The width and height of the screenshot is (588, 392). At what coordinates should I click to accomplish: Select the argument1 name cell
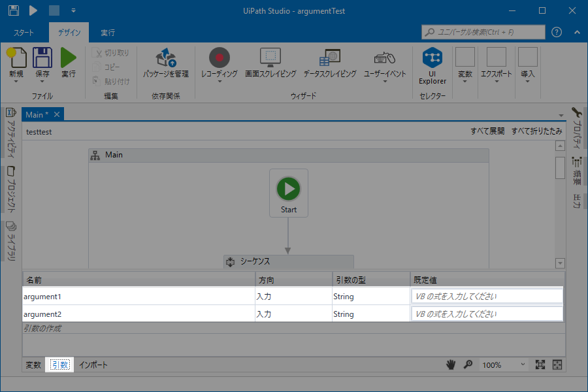pyautogui.click(x=139, y=297)
